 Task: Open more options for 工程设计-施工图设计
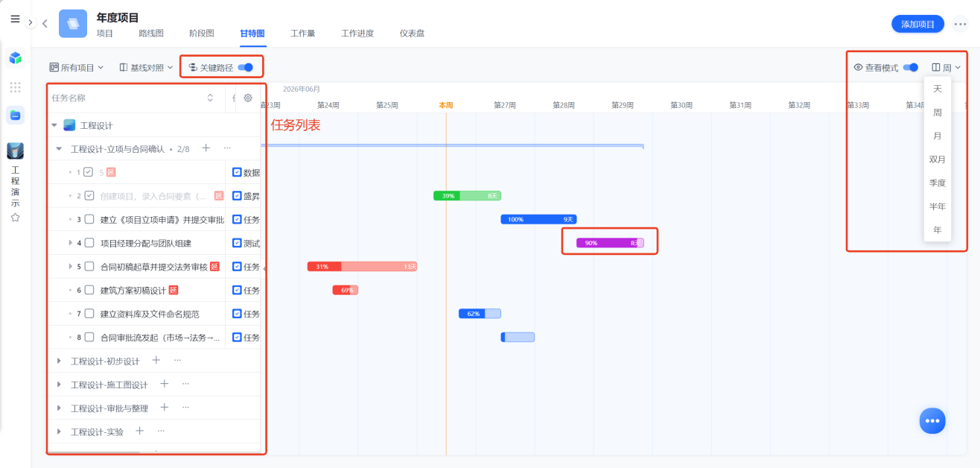point(185,384)
